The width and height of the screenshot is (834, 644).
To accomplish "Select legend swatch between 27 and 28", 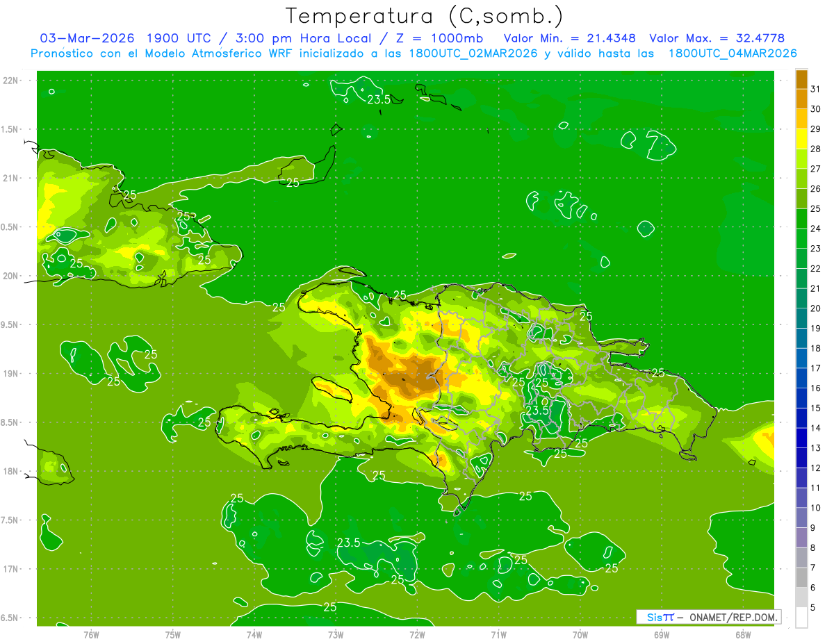I will coord(801,158).
